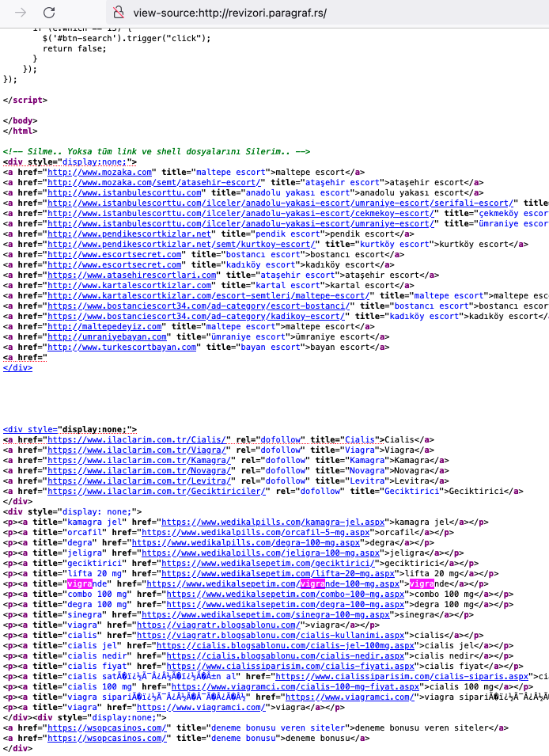This screenshot has height=756, width=549.
Task: Click the closing </body> tag text
Action: [x=20, y=120]
